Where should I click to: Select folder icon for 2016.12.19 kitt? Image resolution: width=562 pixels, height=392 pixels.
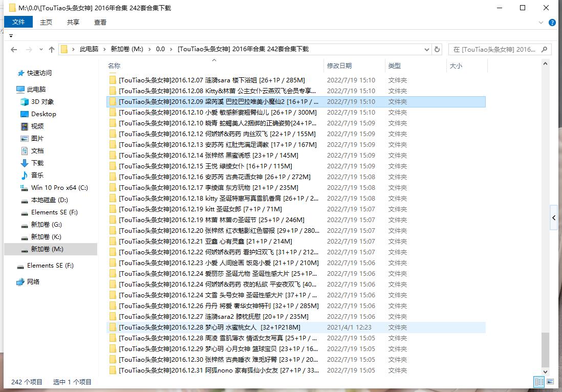(x=113, y=209)
